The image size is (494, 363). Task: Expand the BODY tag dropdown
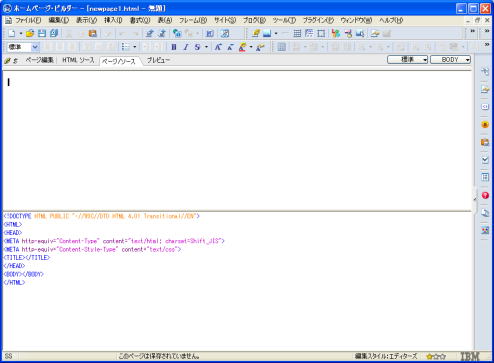click(x=450, y=60)
